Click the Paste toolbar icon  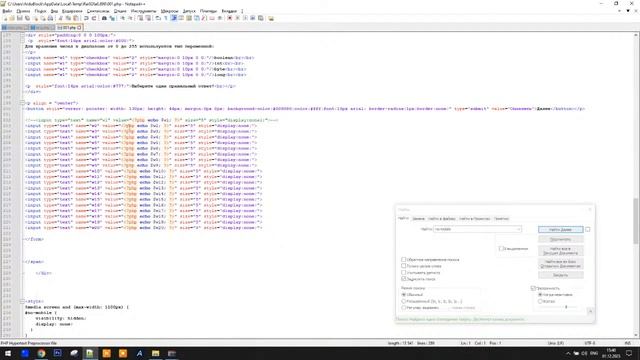click(76, 18)
